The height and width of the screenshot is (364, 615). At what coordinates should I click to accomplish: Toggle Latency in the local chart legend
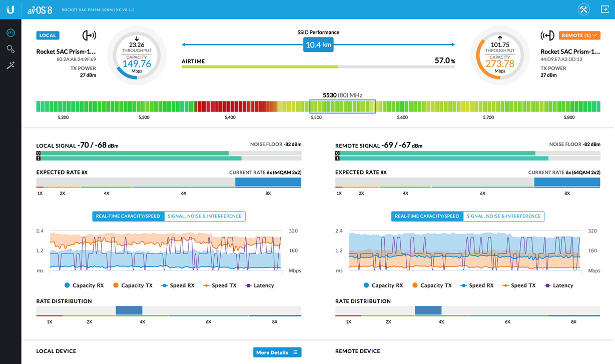pyautogui.click(x=259, y=285)
